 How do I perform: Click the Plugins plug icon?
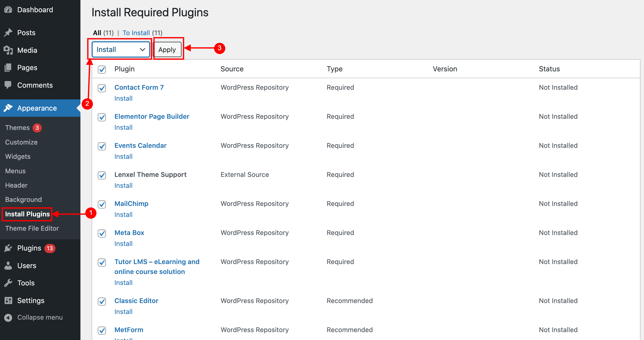(8, 248)
